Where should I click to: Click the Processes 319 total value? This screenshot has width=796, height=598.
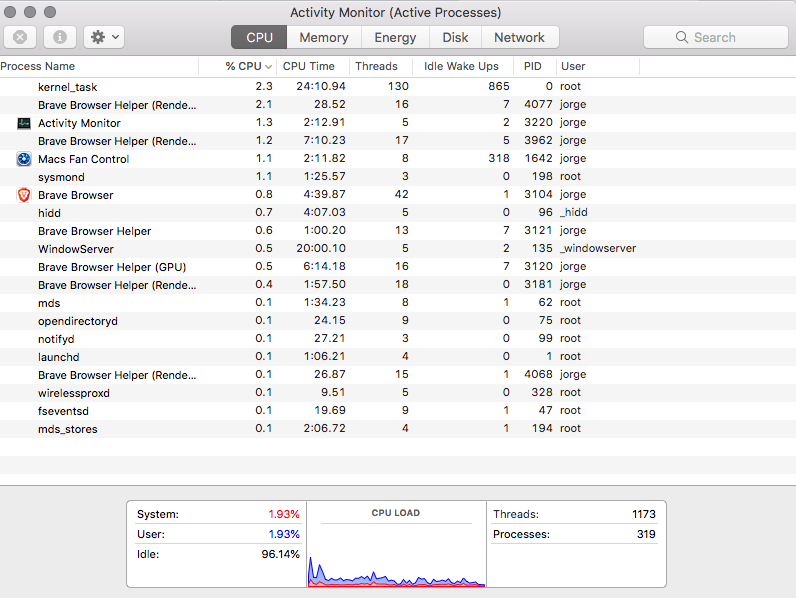[646, 534]
